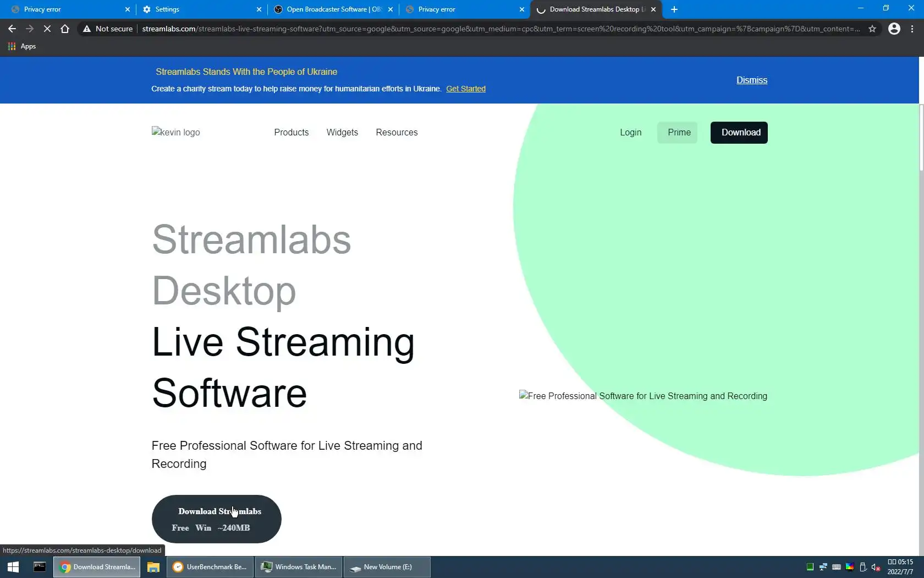Click the black Download button in header

739,133
